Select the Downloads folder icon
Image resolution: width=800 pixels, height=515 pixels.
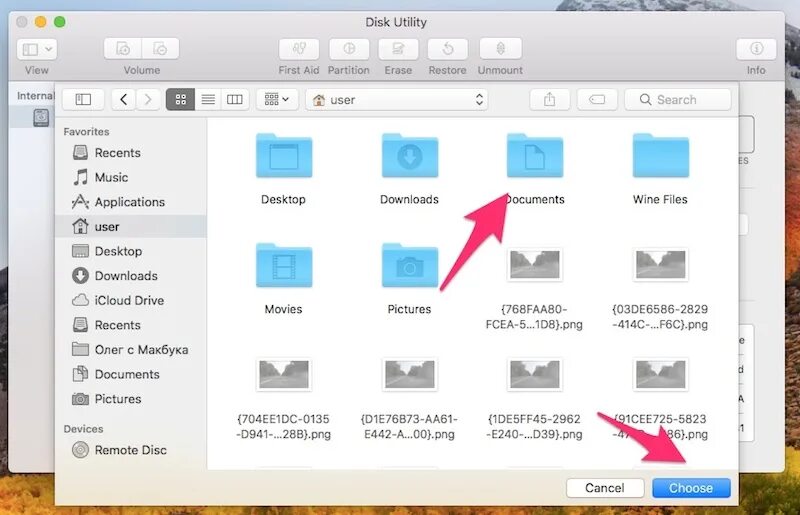pos(410,156)
